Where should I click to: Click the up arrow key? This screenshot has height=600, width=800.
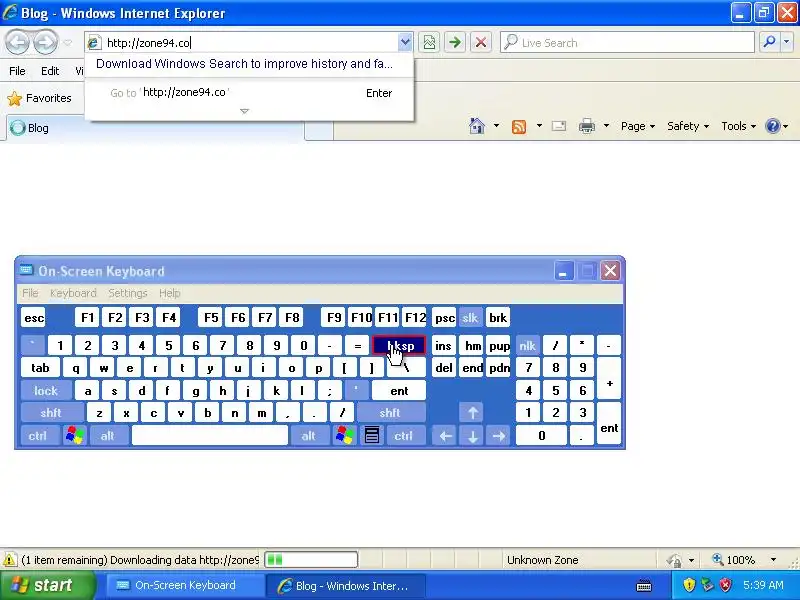(472, 413)
